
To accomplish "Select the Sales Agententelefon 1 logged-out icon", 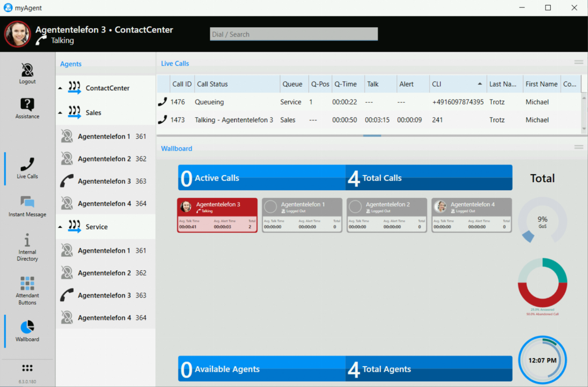I will [67, 136].
